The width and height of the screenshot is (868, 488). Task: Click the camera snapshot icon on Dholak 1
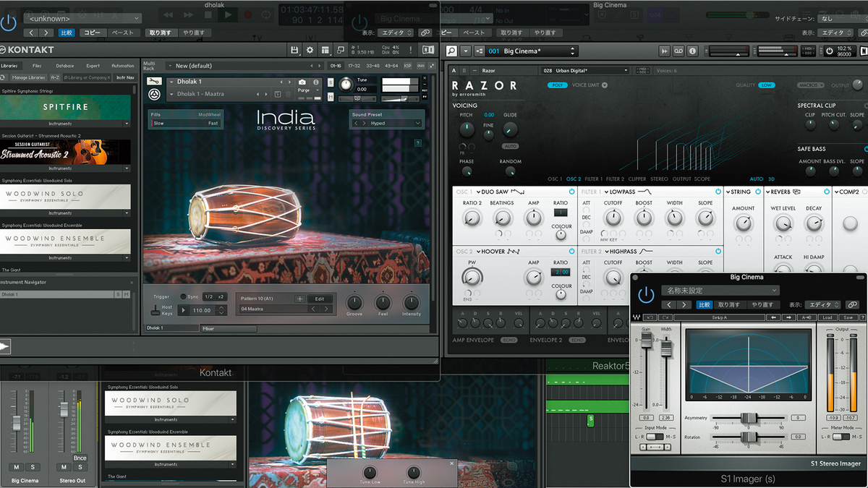click(x=302, y=82)
